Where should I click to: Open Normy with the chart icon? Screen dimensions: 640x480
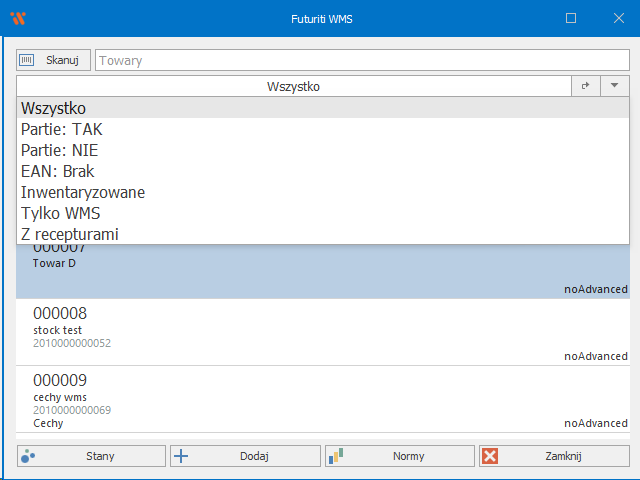click(399, 456)
